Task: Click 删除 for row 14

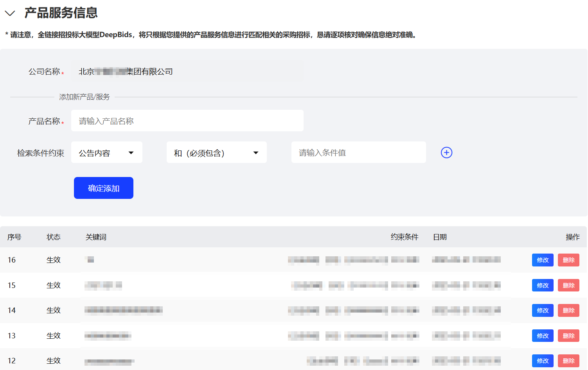Action: click(x=568, y=310)
